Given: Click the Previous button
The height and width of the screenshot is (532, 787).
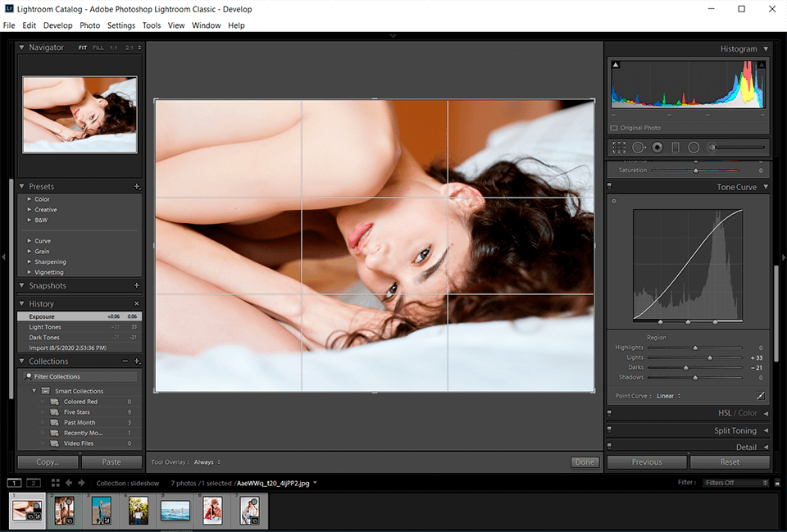Looking at the screenshot, I should 647,462.
